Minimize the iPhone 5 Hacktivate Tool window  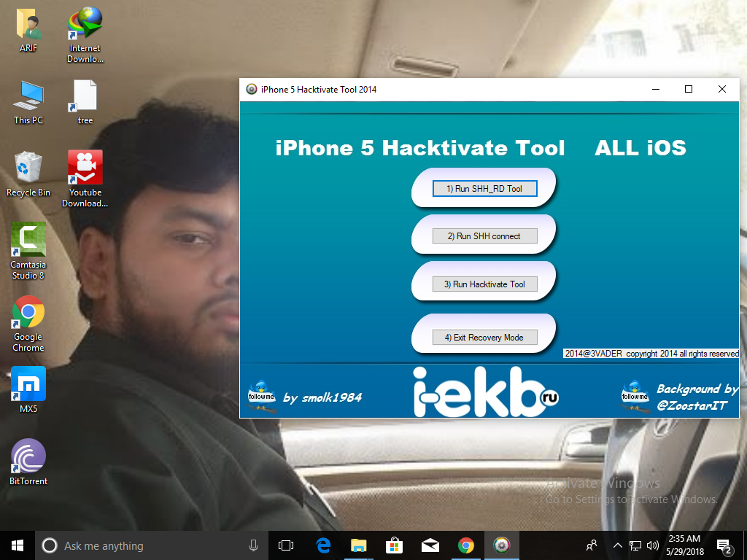pyautogui.click(x=656, y=89)
